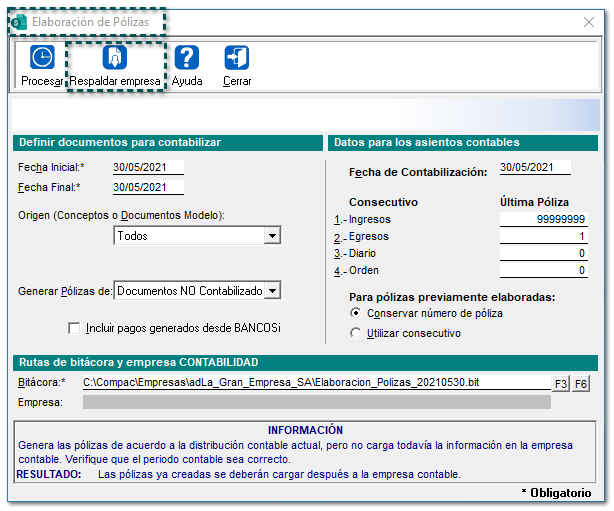The image size is (614, 511).
Task: Click Ingresos última póliza field 99999999
Action: tap(544, 219)
